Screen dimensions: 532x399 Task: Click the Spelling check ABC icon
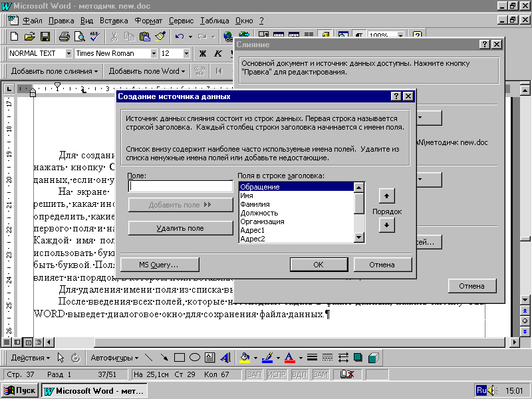[x=94, y=37]
